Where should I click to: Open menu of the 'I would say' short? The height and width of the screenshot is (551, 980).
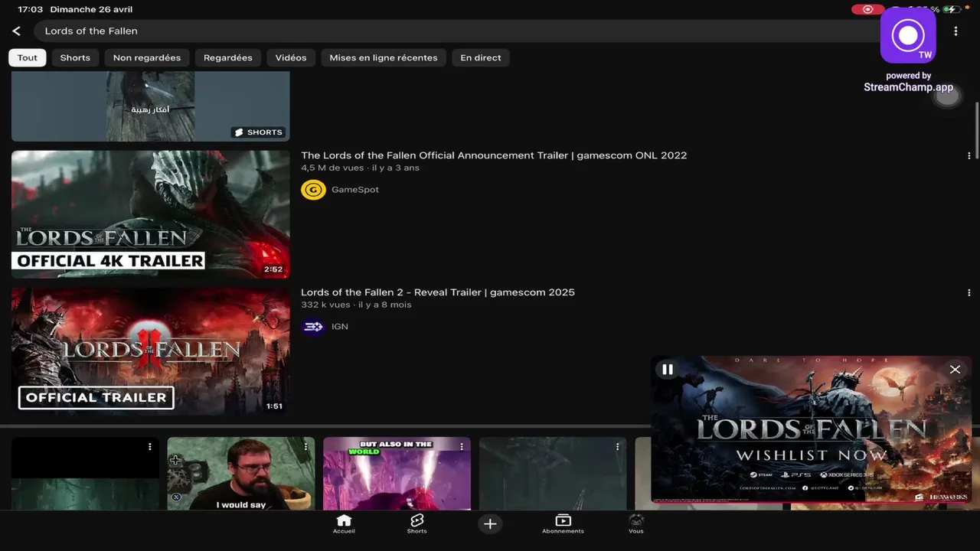pos(305,447)
